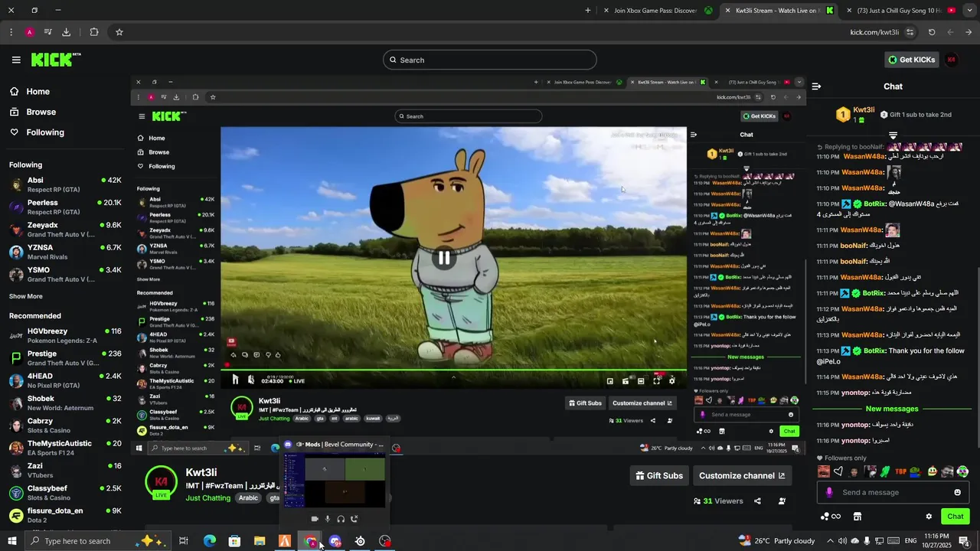Click the user follow icon beside share

pos(782,501)
